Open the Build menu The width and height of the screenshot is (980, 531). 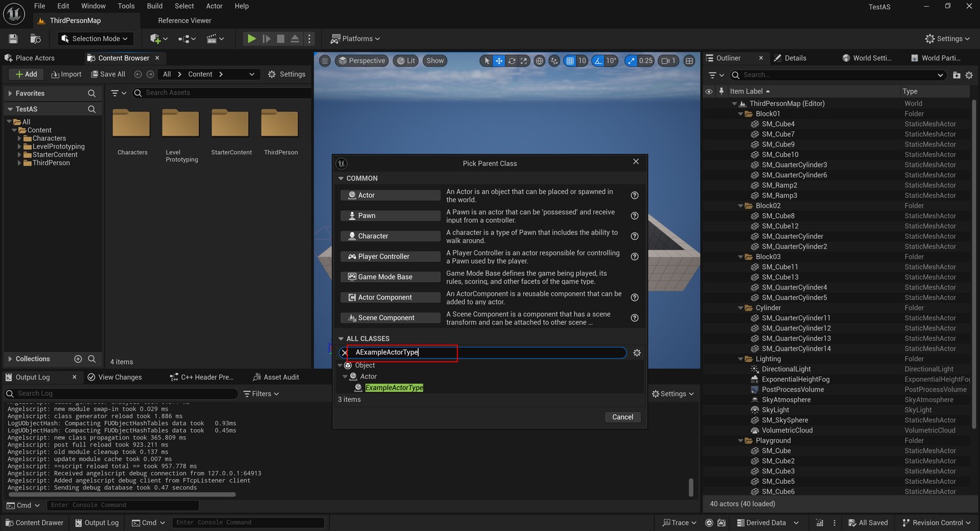pyautogui.click(x=154, y=6)
